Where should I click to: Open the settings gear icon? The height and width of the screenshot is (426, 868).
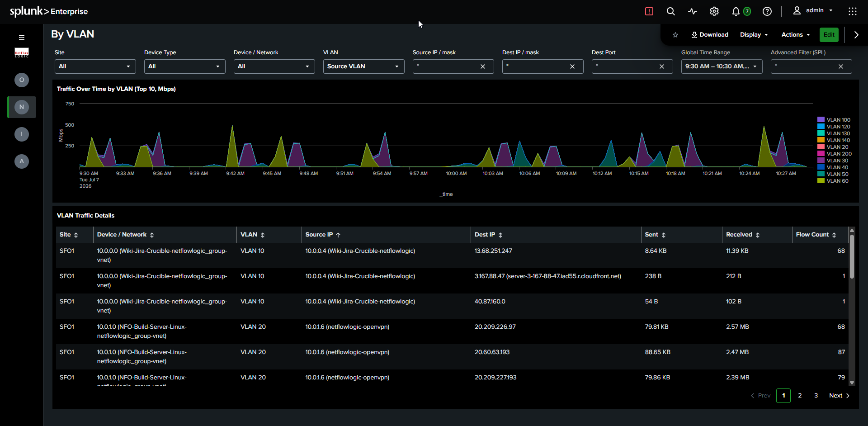714,11
